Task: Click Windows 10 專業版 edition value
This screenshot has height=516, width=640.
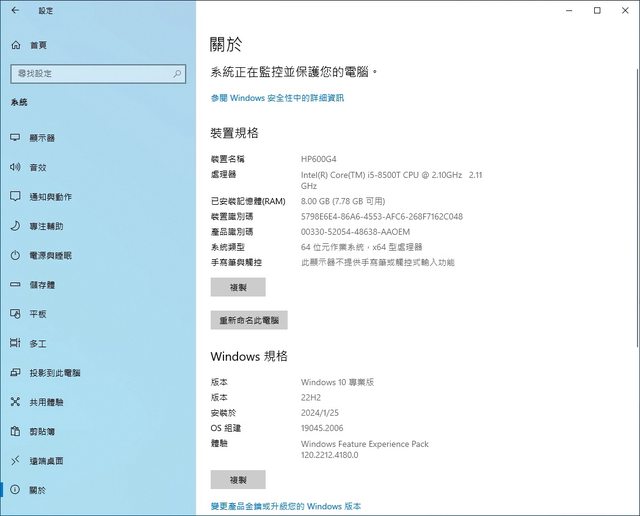Action: (x=337, y=382)
